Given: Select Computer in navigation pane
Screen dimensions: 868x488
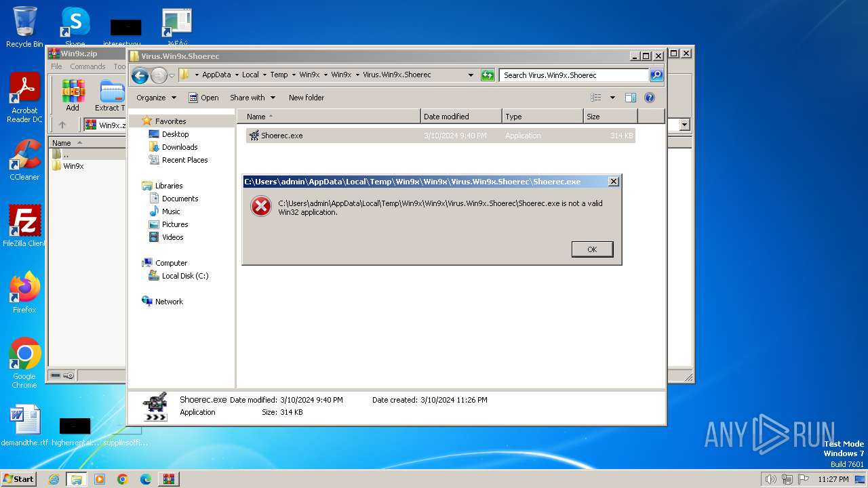Looking at the screenshot, I should click(x=171, y=263).
